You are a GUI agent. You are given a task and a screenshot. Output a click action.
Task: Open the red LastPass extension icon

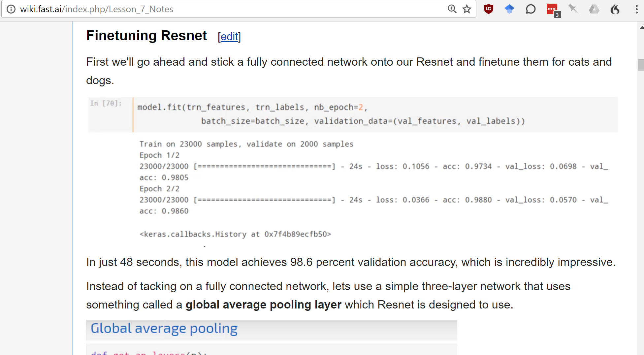(552, 9)
